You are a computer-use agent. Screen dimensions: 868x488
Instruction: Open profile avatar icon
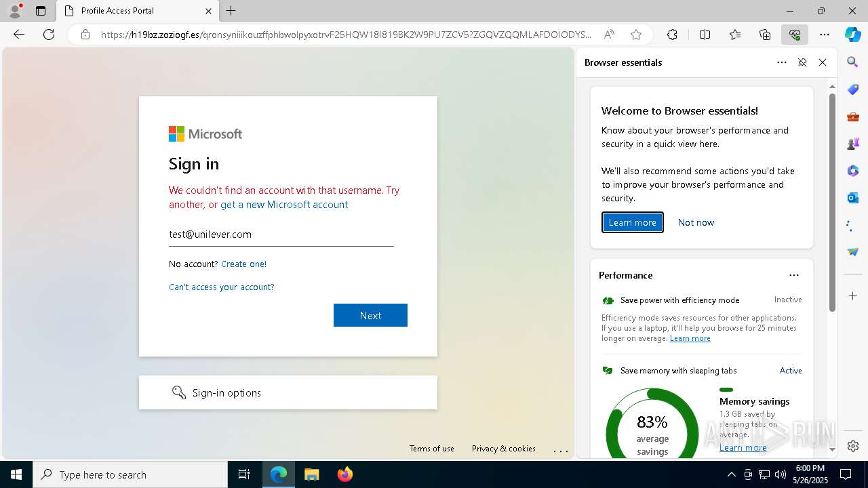click(15, 10)
